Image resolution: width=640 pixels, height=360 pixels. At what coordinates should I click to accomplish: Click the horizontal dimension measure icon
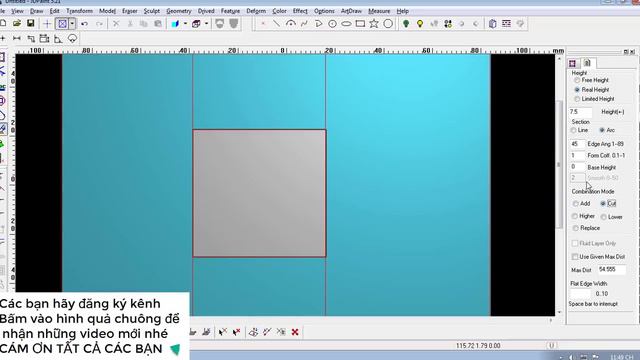[17, 38]
